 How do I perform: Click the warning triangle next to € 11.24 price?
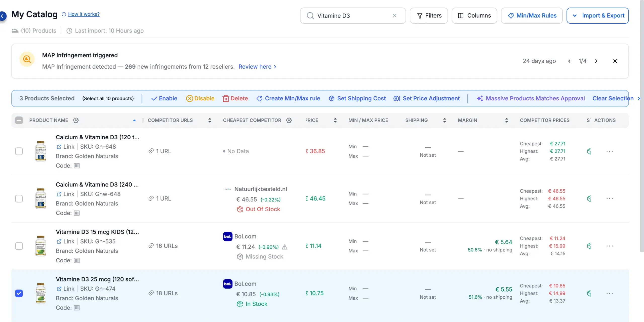tap(285, 247)
